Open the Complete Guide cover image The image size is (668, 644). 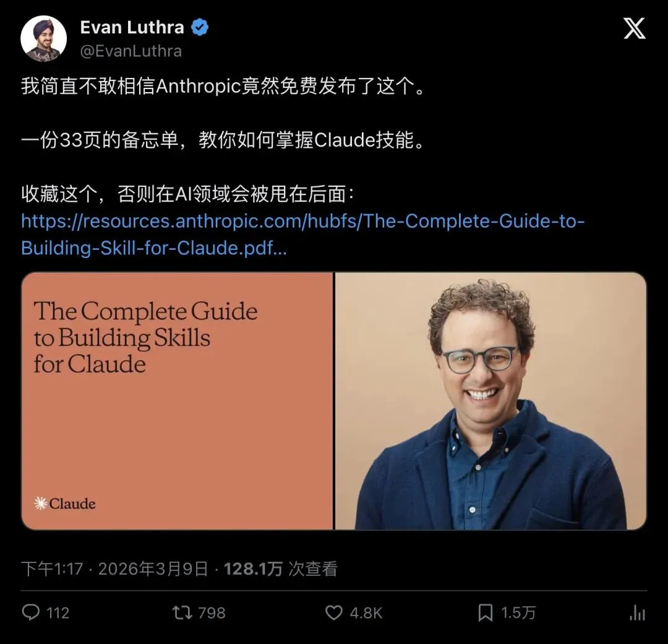pyautogui.click(x=178, y=401)
